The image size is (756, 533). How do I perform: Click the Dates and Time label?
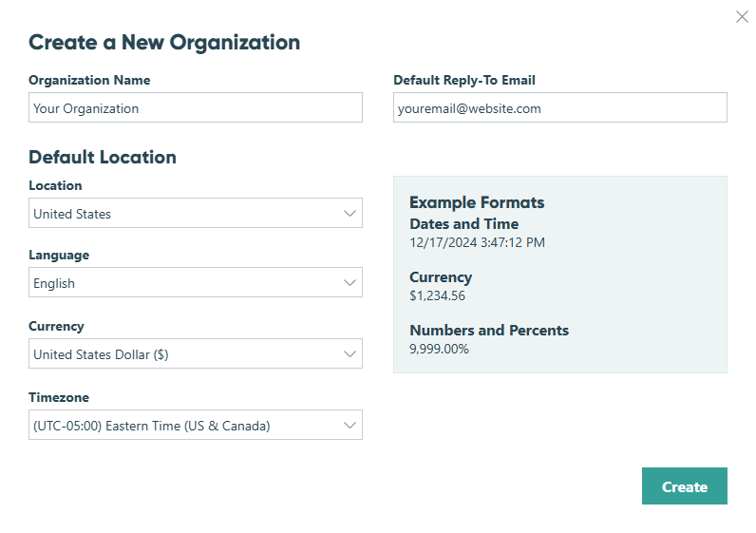(x=463, y=224)
